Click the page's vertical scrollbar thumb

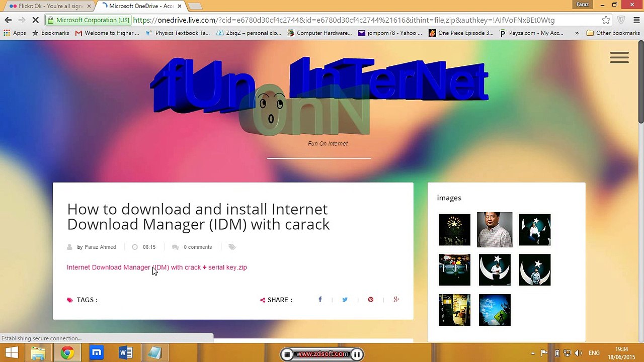point(640,81)
